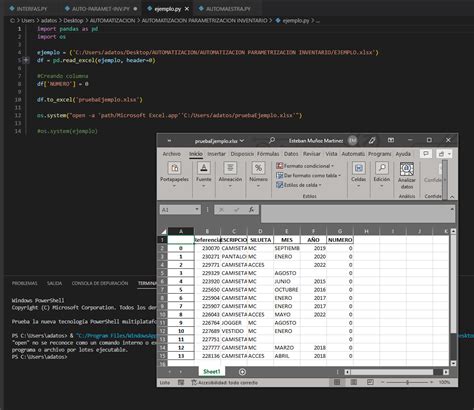Open the Excel comments icon
The width and height of the screenshot is (474, 410).
(x=425, y=154)
